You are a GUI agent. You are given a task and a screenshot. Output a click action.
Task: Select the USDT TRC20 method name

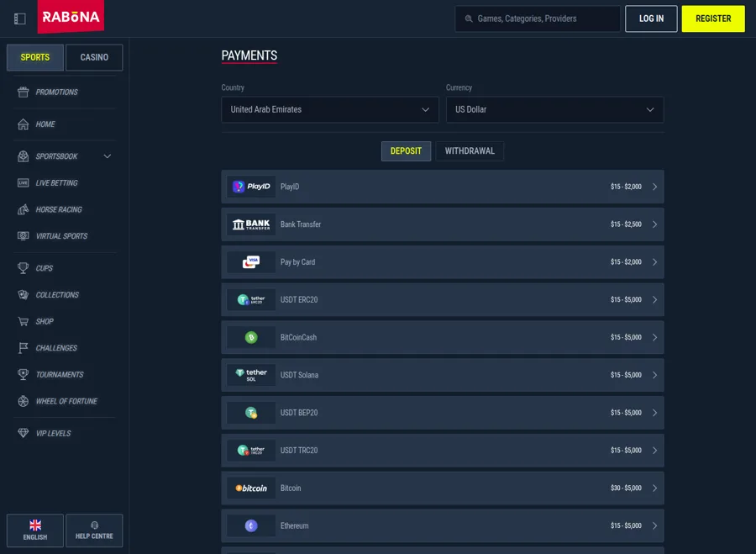pyautogui.click(x=299, y=451)
